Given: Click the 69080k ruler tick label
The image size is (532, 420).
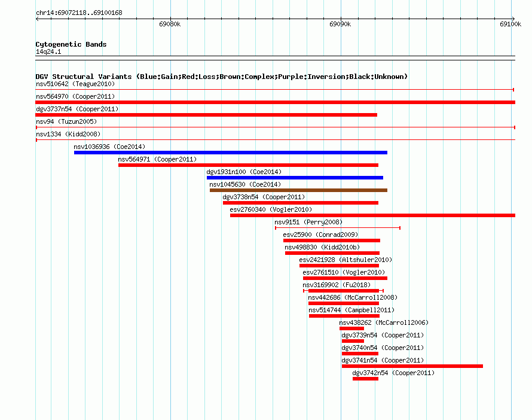Looking at the screenshot, I should point(170,24).
